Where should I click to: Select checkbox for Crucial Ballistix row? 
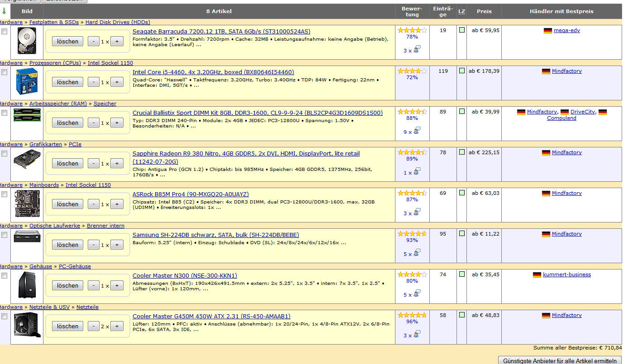click(x=5, y=113)
